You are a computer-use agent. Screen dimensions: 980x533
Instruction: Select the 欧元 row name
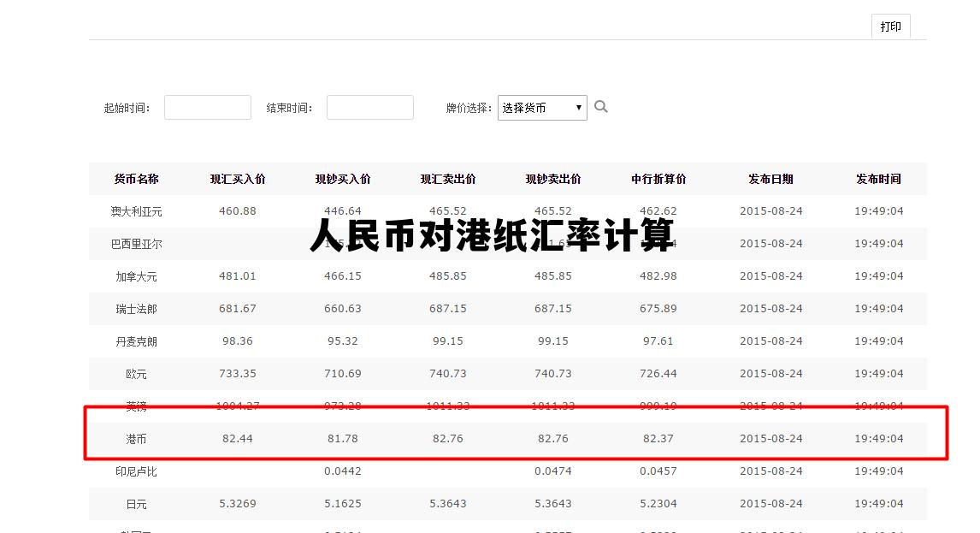pyautogui.click(x=137, y=374)
